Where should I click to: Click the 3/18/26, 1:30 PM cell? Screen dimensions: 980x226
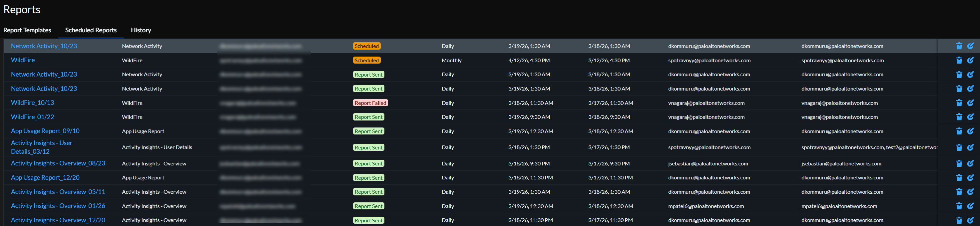tap(529, 147)
